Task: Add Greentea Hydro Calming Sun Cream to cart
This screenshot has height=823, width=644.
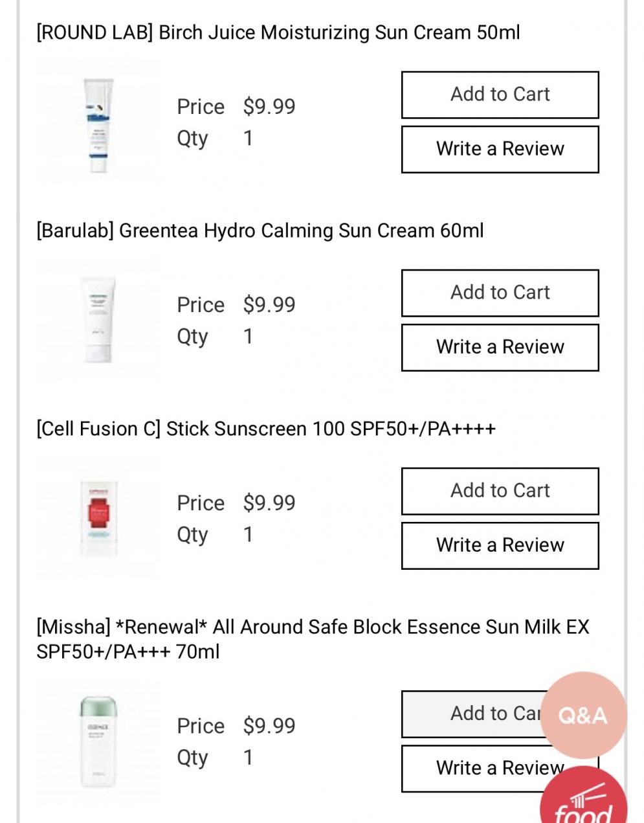Action: click(x=500, y=293)
